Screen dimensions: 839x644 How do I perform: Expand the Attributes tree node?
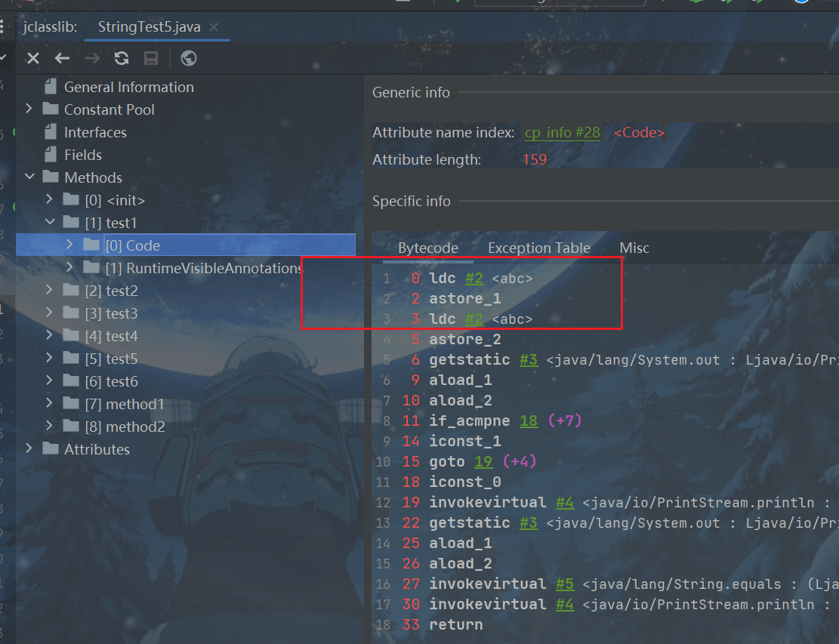click(x=29, y=449)
